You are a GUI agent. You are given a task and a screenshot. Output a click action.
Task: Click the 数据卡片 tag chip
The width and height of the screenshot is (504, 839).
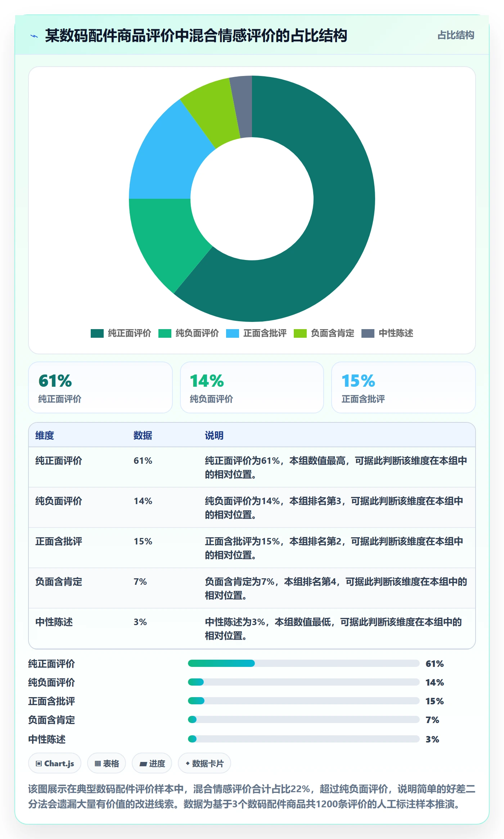tap(204, 763)
